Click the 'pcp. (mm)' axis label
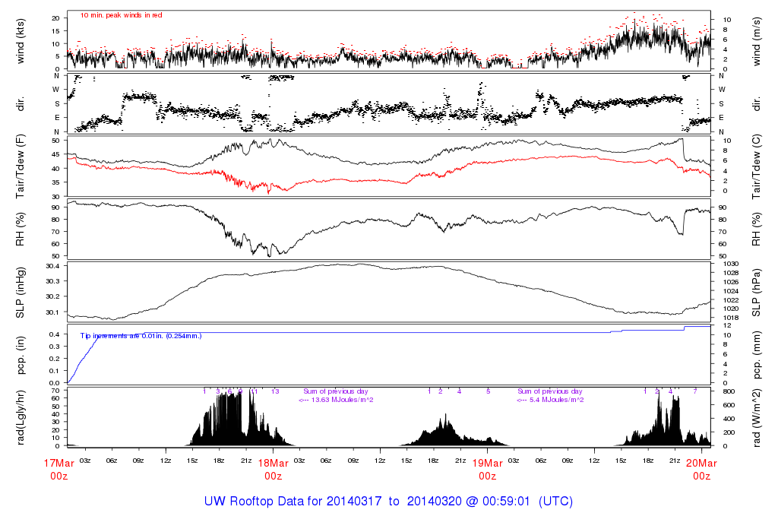 click(x=756, y=356)
